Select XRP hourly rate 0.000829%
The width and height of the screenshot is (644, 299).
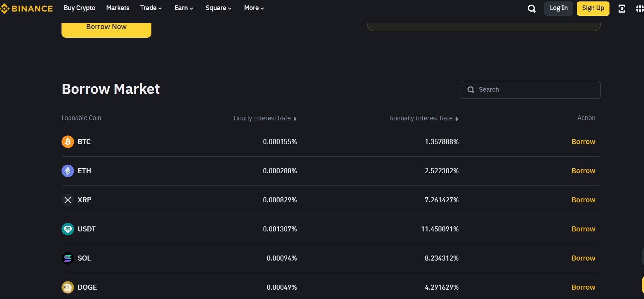[x=280, y=200]
